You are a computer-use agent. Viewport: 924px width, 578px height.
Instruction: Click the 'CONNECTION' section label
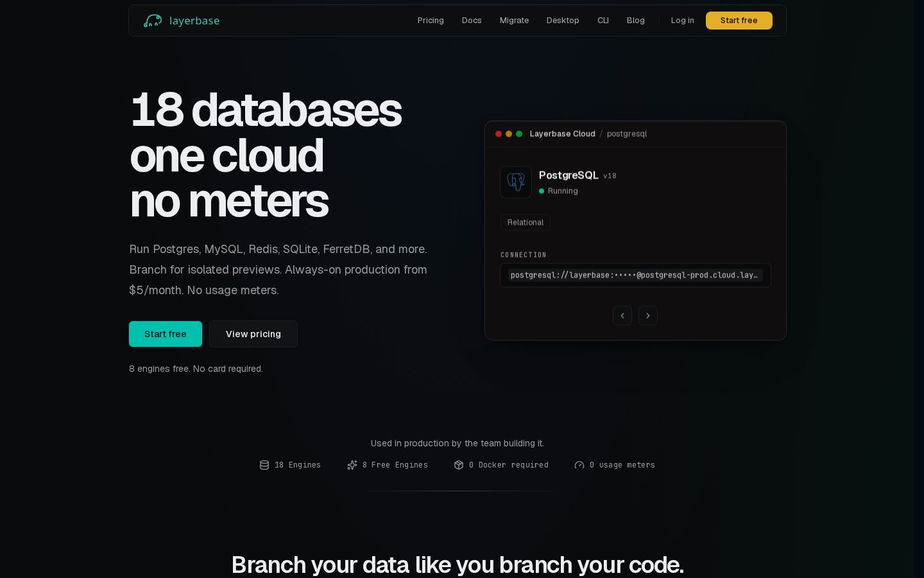[x=524, y=255]
